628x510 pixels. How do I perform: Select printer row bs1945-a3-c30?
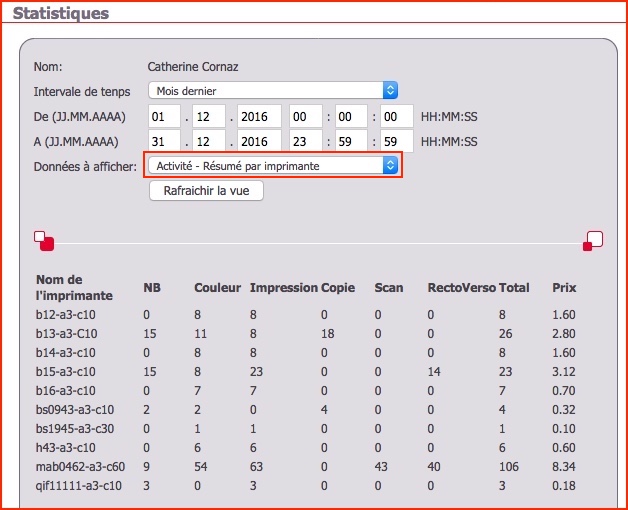pyautogui.click(x=306, y=429)
